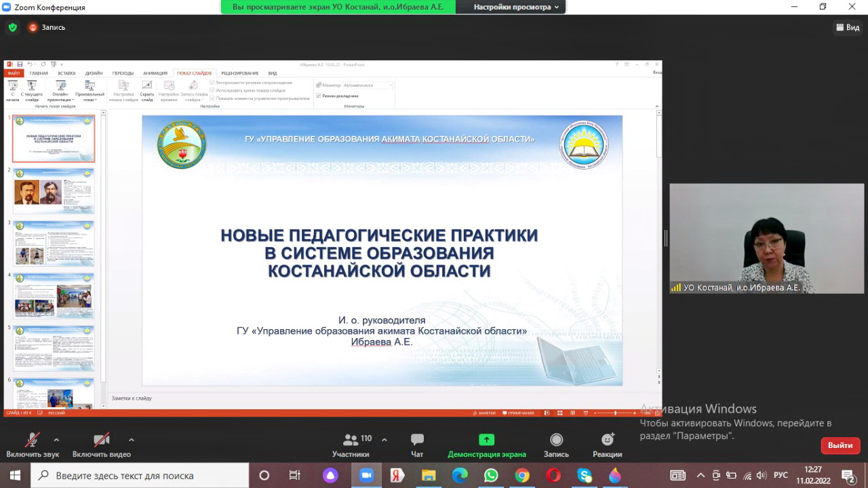Switch to the ГЛАВНАЯ ribbon tab
Screen dimensions: 868x488
click(x=39, y=73)
